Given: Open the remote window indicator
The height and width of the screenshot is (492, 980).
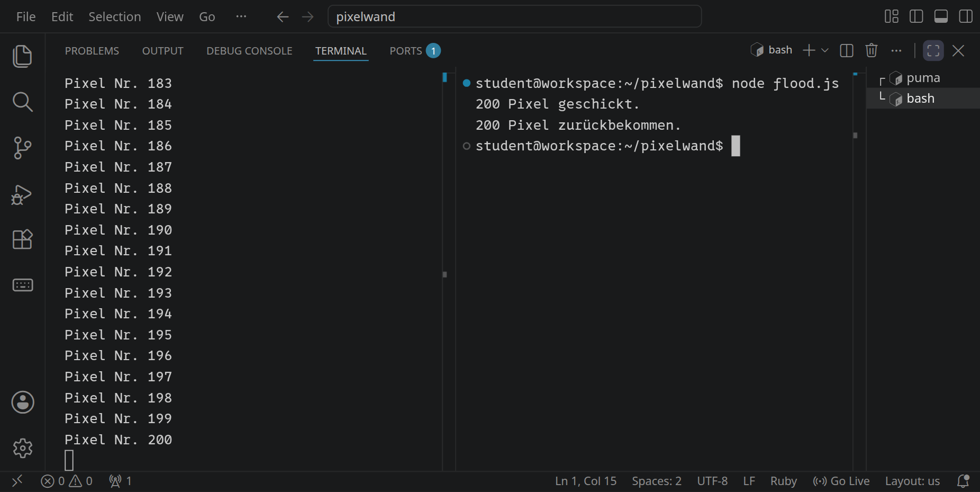Looking at the screenshot, I should [17, 481].
